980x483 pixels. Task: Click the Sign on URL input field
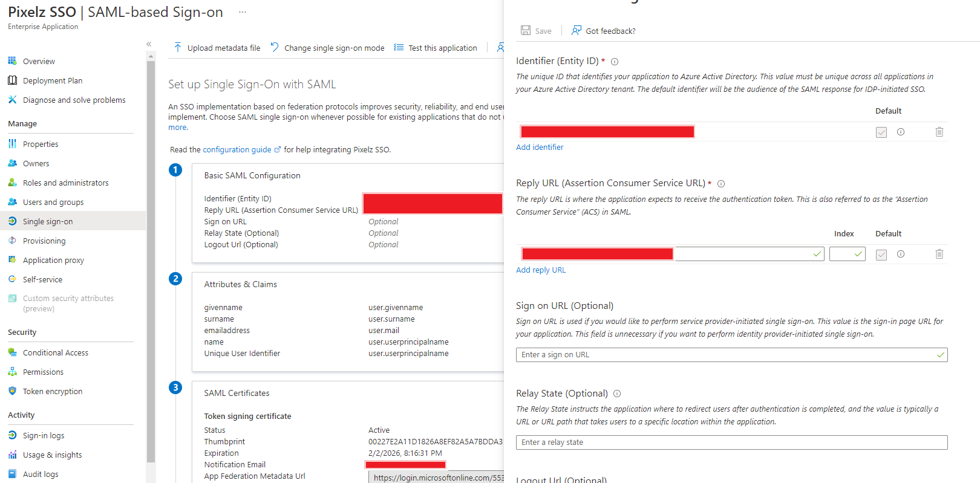[731, 355]
